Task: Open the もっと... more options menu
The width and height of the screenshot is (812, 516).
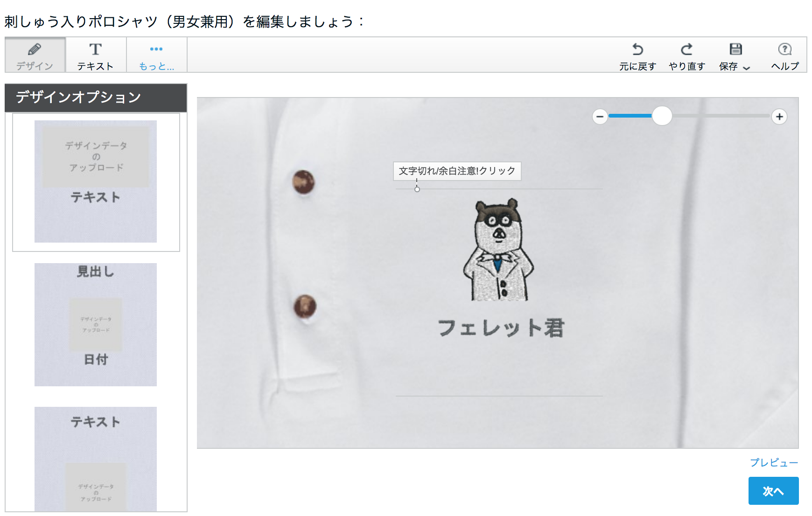Action: [156, 55]
